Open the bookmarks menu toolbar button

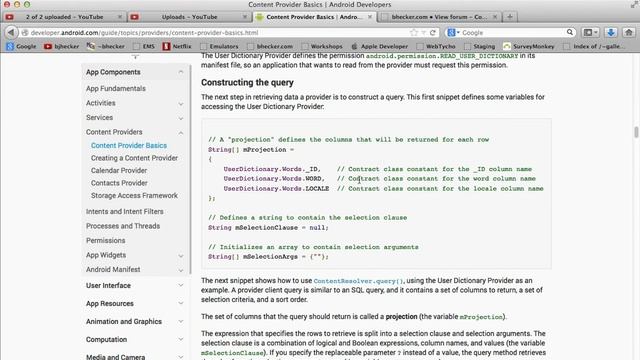(590, 32)
